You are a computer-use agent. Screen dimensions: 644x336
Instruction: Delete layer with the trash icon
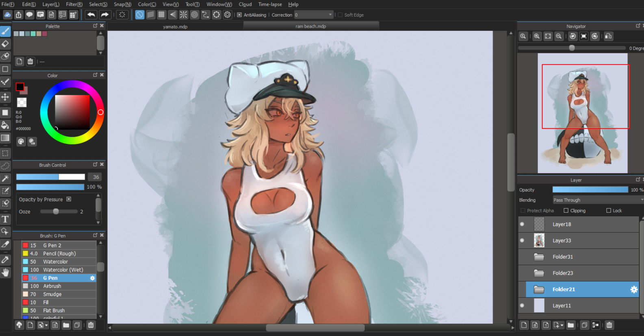coord(609,325)
